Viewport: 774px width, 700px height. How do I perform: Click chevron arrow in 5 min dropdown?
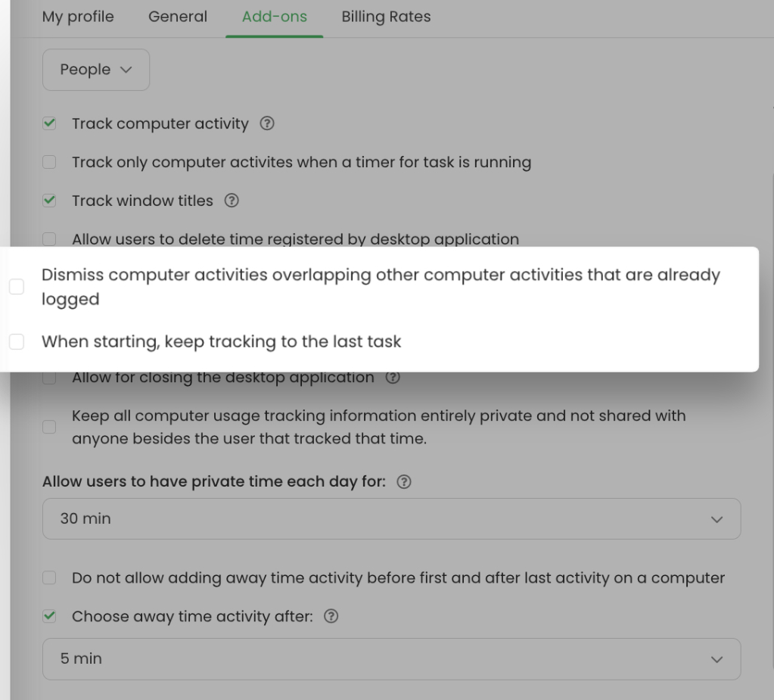pyautogui.click(x=716, y=660)
